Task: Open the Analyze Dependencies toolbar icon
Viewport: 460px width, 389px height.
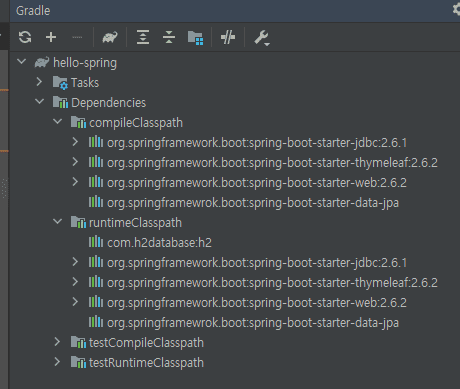Action: point(195,38)
